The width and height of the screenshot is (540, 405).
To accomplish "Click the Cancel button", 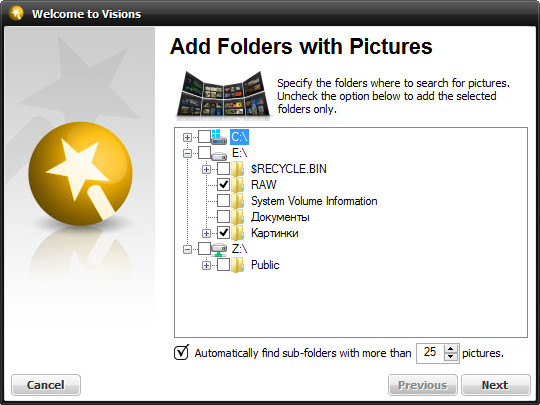I will click(x=46, y=385).
